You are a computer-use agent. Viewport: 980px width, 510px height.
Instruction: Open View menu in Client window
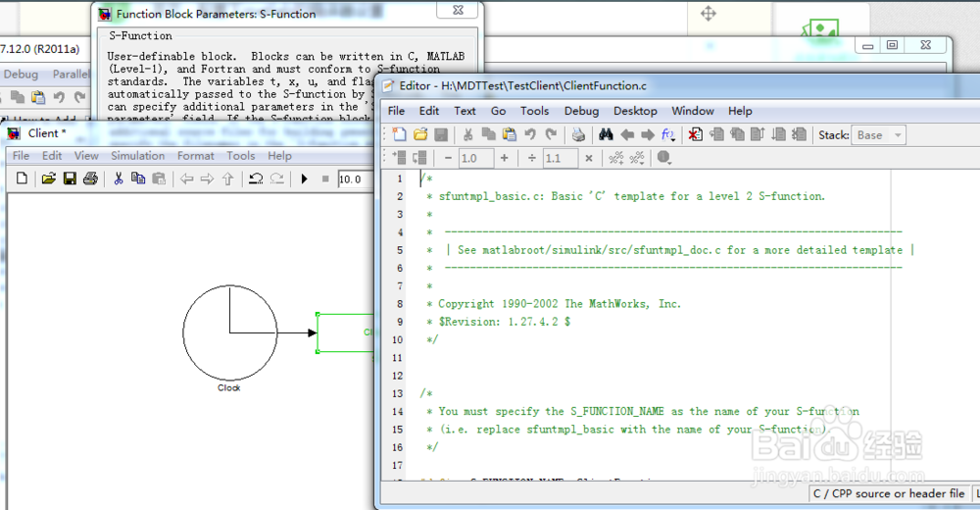pyautogui.click(x=86, y=156)
